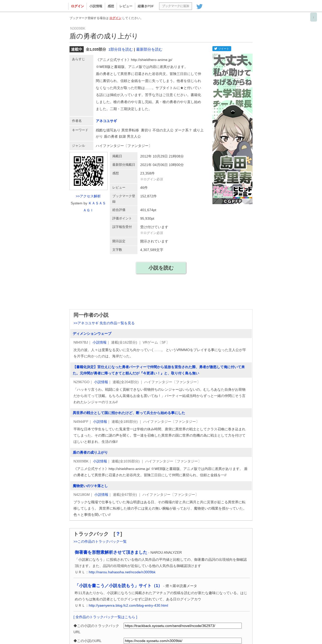Click the 最新部分を読む link
This screenshot has height=644, width=322.
pyautogui.click(x=149, y=49)
